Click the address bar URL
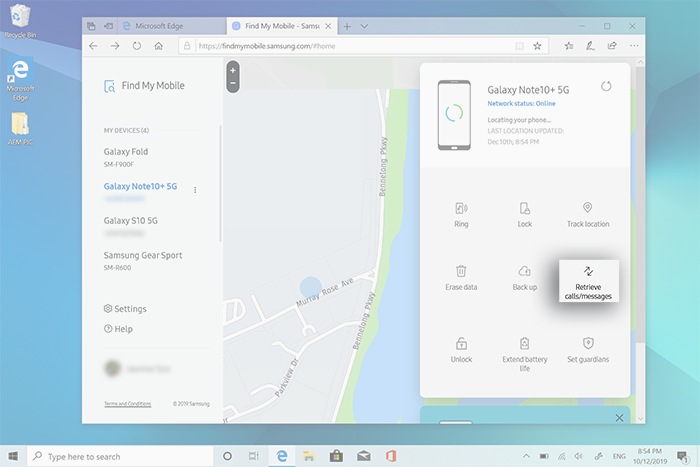The height and width of the screenshot is (467, 700). click(266, 46)
